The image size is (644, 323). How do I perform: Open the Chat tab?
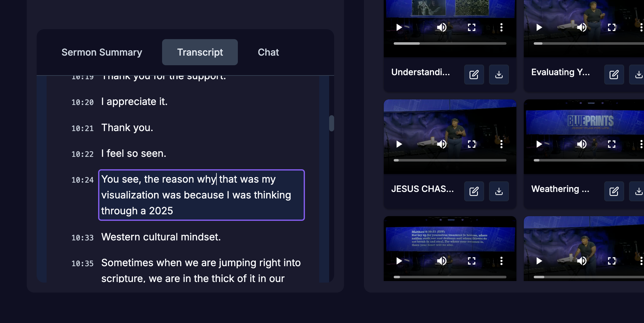(x=268, y=52)
